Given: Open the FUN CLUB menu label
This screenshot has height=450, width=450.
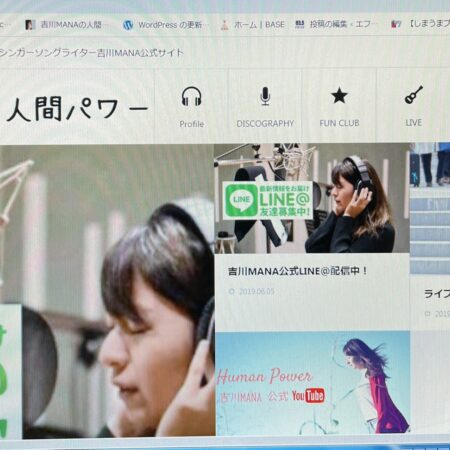Looking at the screenshot, I should click(x=339, y=123).
